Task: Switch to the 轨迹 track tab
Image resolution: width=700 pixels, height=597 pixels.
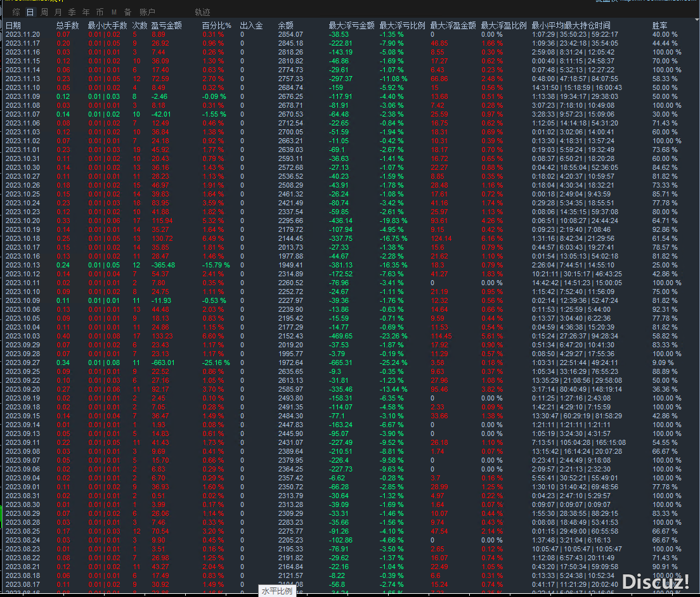Action: point(202,12)
